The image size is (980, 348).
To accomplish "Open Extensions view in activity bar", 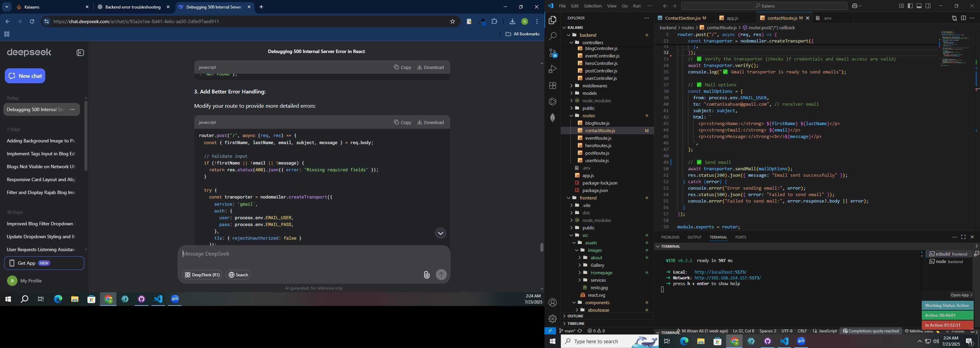I will tap(552, 86).
